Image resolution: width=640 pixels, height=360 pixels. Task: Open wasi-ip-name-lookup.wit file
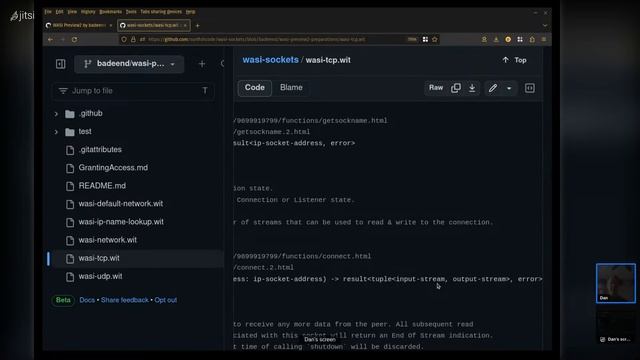[x=121, y=222]
